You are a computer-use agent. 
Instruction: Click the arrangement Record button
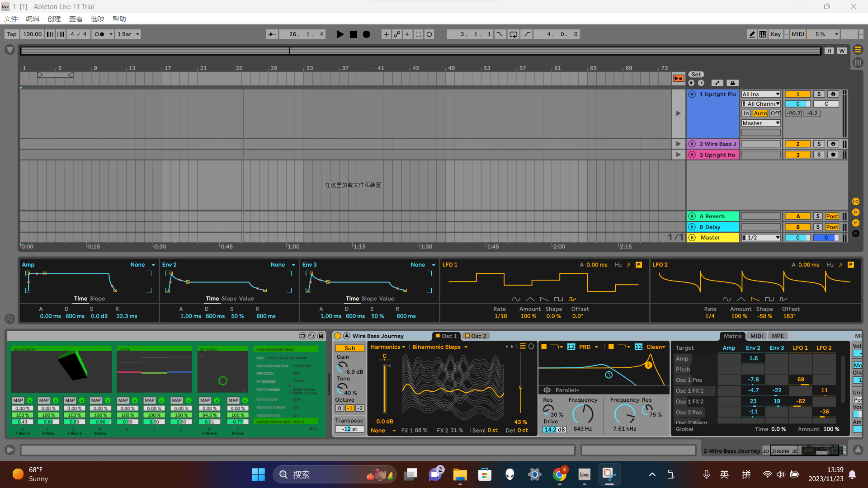367,34
